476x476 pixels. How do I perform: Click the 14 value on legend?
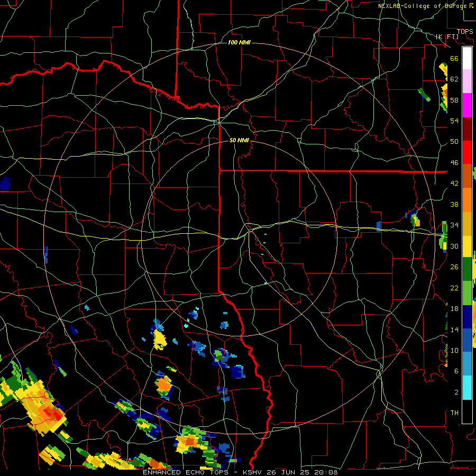[454, 329]
